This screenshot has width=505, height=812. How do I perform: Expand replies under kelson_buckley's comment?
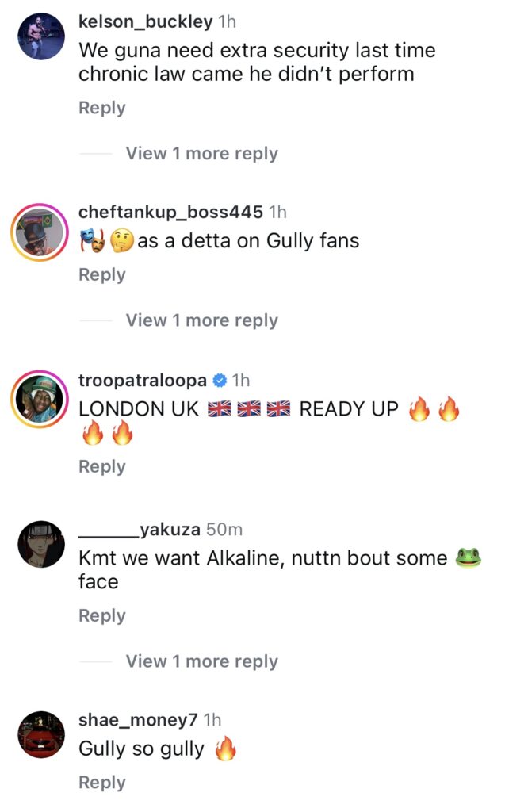[201, 153]
